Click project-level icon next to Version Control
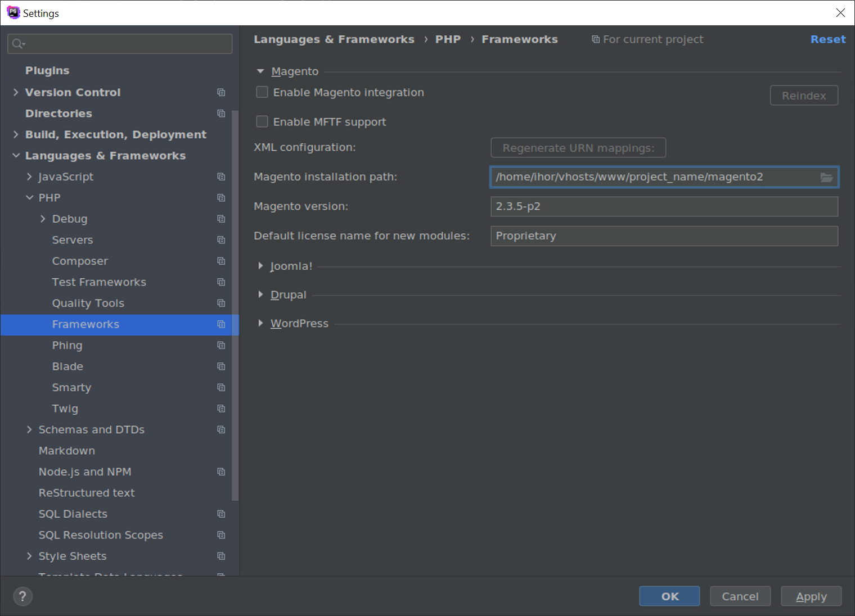The image size is (855, 616). tap(221, 92)
